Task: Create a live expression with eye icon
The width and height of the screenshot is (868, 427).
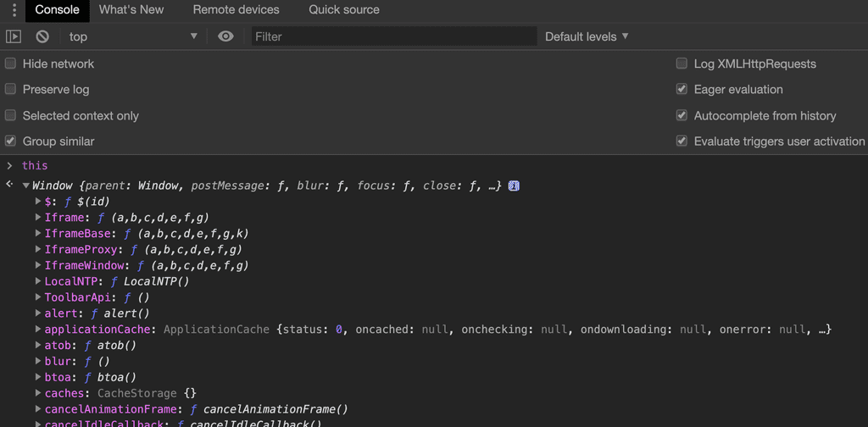Action: [225, 36]
